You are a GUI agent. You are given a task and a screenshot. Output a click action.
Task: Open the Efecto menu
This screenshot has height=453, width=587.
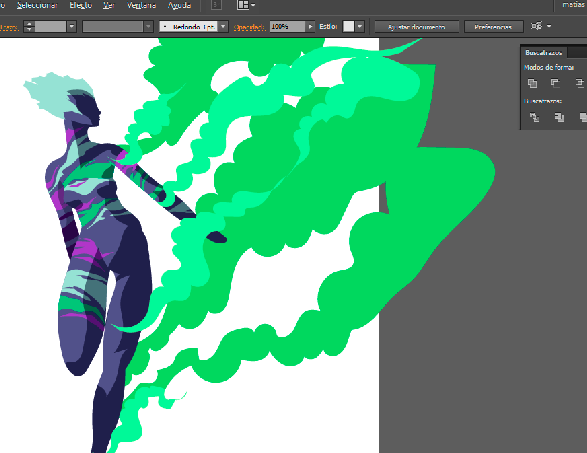tap(80, 5)
